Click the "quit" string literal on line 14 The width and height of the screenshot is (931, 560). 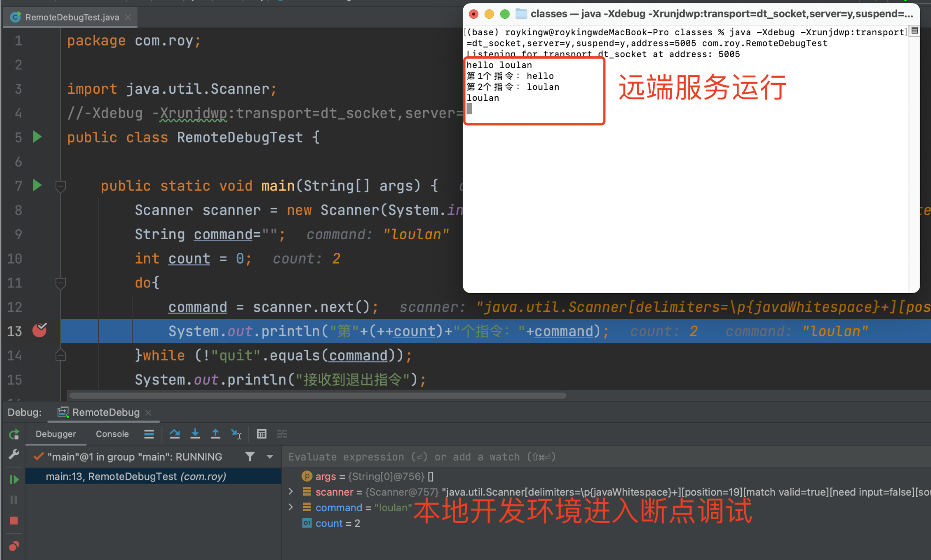tap(236, 356)
